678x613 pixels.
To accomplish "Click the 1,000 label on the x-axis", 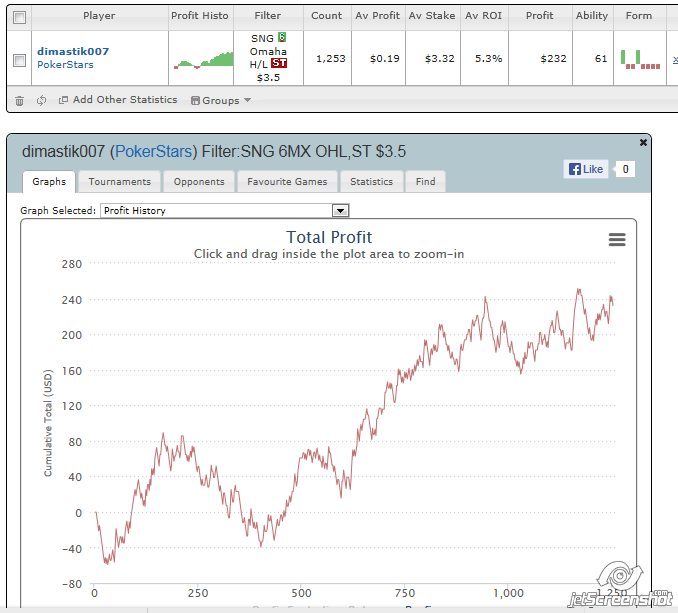I will [x=508, y=593].
